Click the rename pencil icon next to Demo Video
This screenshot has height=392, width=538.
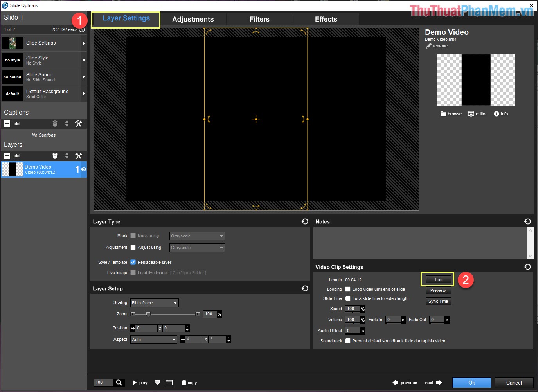pos(428,46)
